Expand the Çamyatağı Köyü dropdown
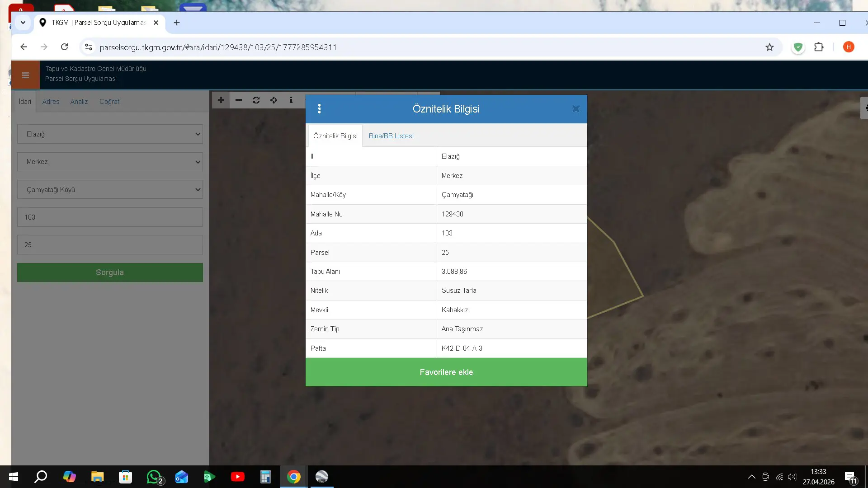Viewport: 868px width, 488px height. (x=110, y=190)
